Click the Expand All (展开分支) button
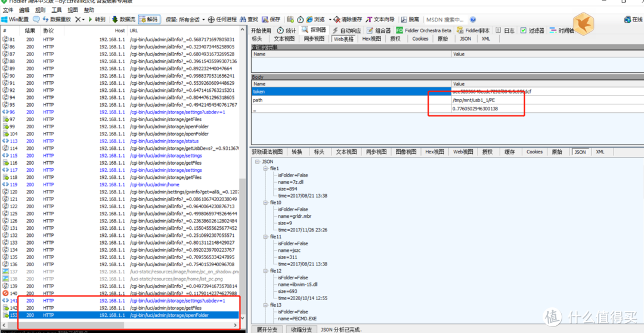Image resolution: width=644 pixels, height=333 pixels. coord(267,329)
